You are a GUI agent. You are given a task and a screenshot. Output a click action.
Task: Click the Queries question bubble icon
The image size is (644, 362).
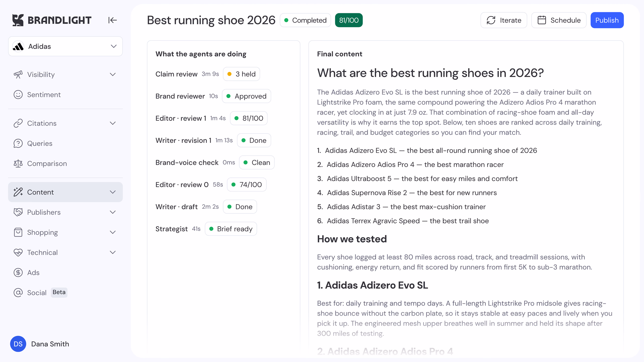click(x=18, y=143)
